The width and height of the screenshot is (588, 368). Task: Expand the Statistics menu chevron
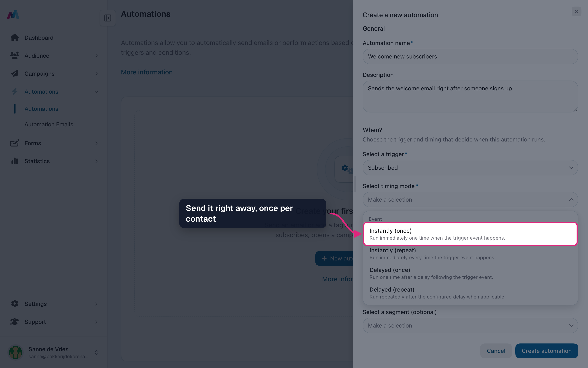point(96,161)
